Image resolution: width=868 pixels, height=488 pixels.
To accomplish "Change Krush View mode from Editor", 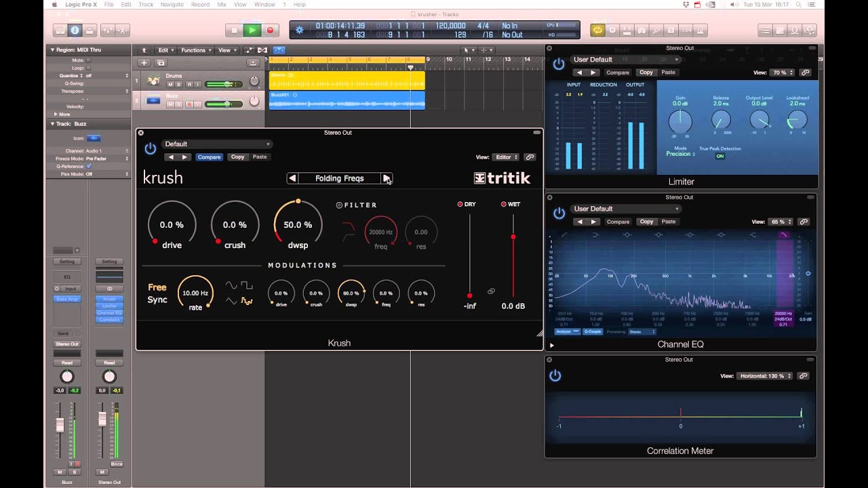I will pos(507,157).
